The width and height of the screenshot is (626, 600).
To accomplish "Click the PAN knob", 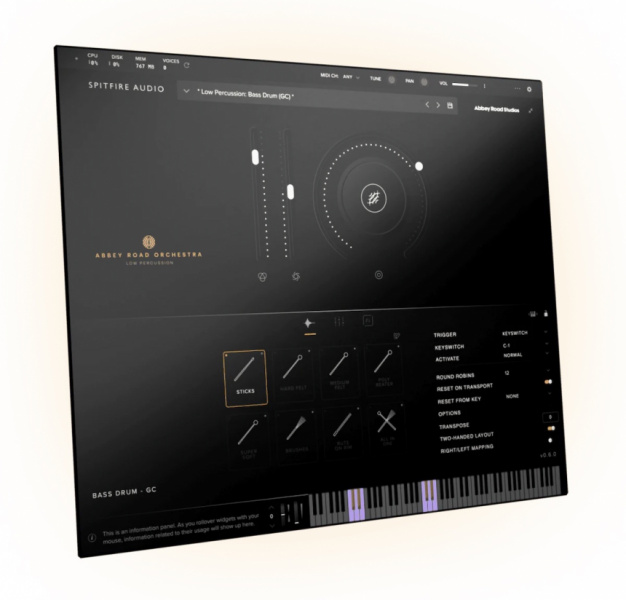I will [424, 82].
